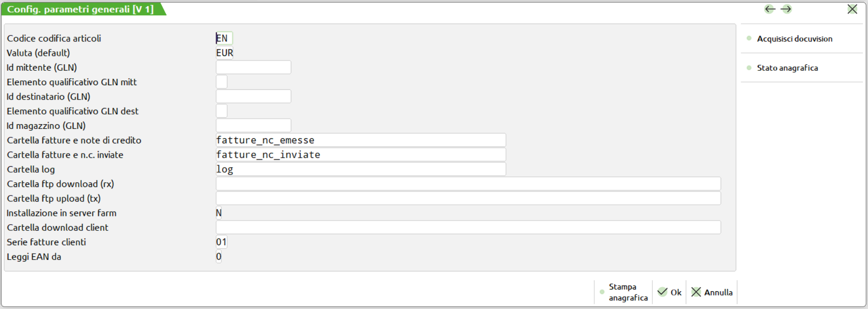The width and height of the screenshot is (868, 309).
Task: Click the Cartella log field
Action: (361, 169)
